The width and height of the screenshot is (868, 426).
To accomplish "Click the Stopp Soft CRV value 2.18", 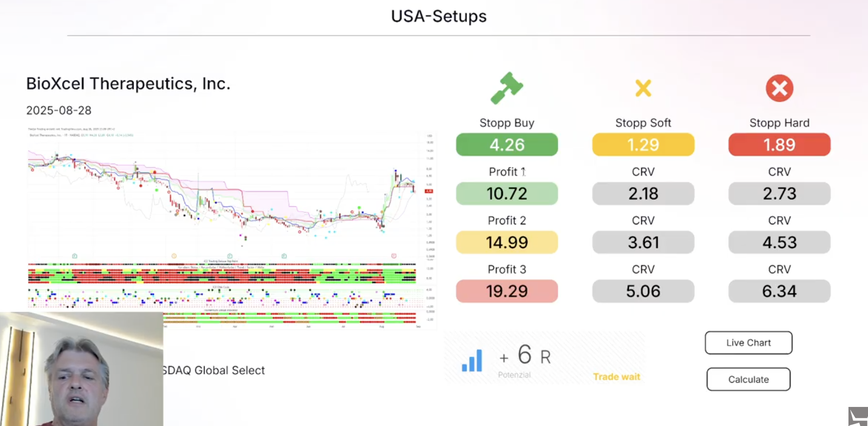I will click(643, 193).
